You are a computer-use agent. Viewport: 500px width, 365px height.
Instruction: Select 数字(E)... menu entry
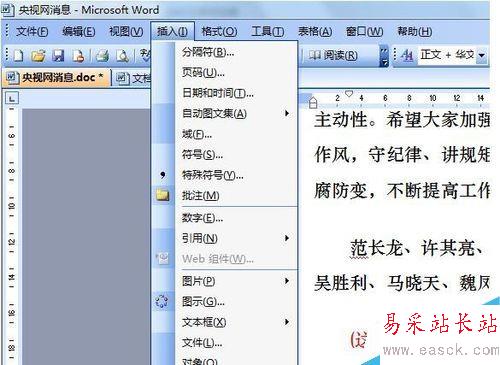[x=224, y=218]
